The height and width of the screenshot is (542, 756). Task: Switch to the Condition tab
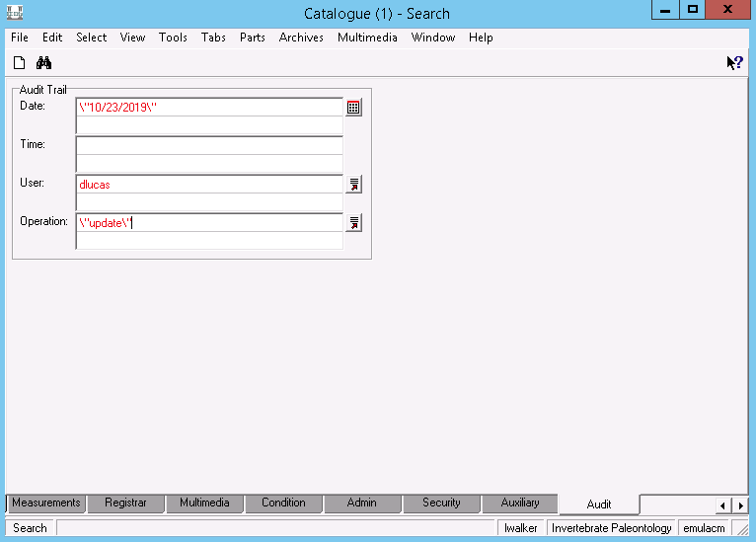283,503
